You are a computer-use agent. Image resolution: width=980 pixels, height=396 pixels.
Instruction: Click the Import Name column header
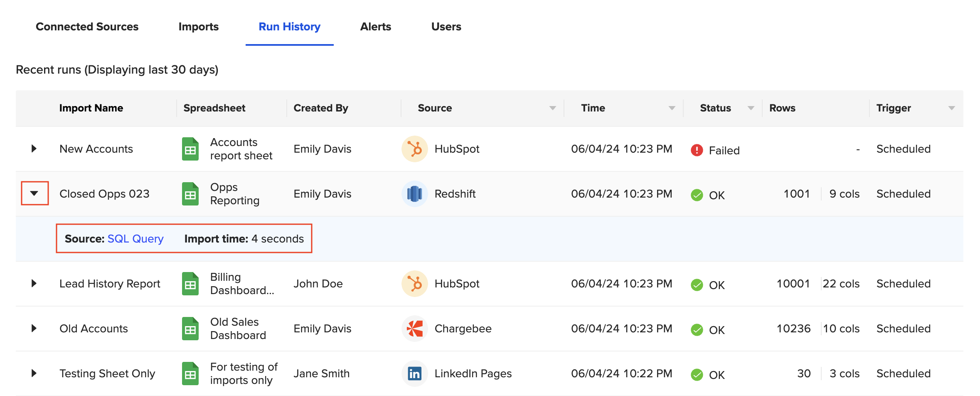point(91,108)
